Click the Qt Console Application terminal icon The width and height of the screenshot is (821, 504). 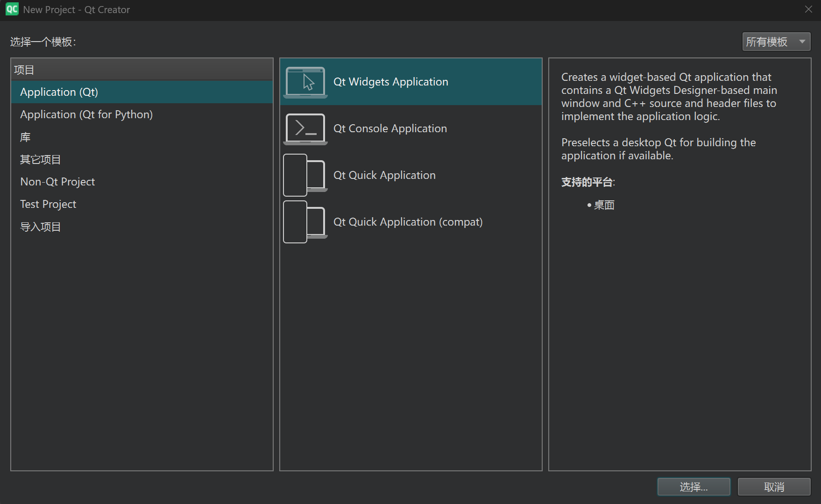(305, 129)
